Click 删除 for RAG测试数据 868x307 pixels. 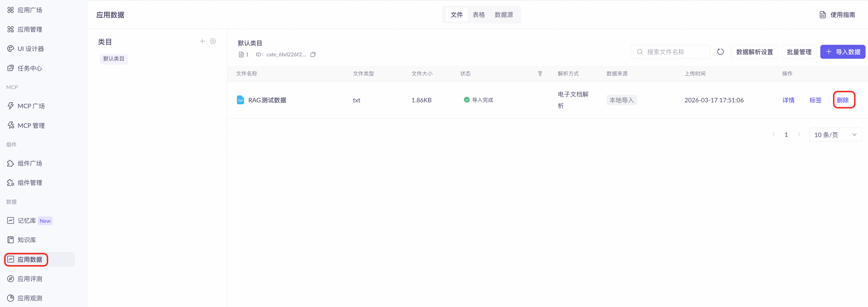[842, 100]
